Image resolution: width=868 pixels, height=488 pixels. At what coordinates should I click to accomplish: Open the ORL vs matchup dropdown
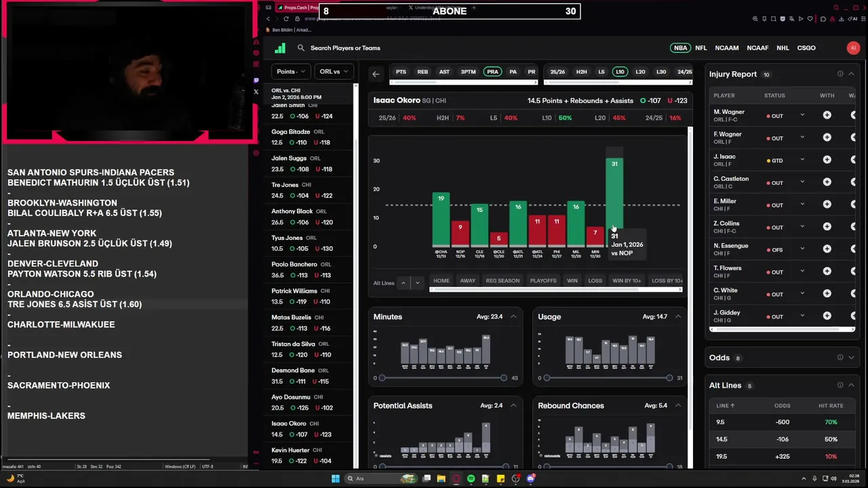click(x=334, y=71)
